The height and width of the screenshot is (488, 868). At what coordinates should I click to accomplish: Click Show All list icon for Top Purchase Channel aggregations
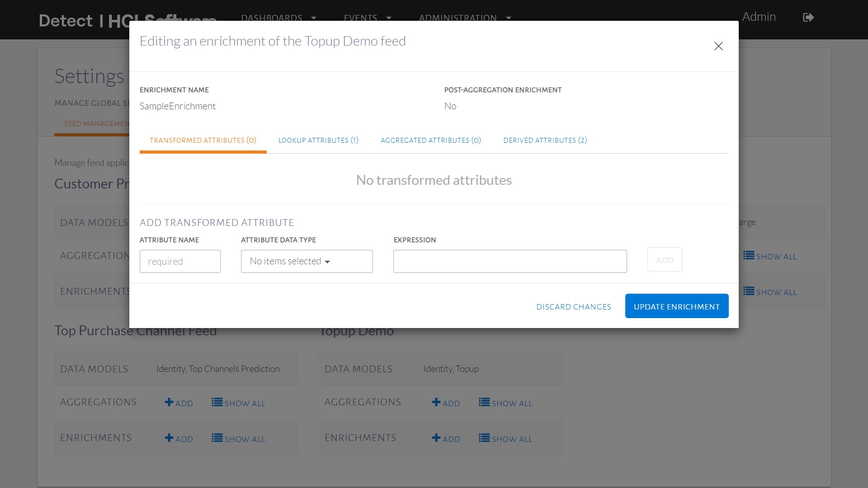(217, 402)
